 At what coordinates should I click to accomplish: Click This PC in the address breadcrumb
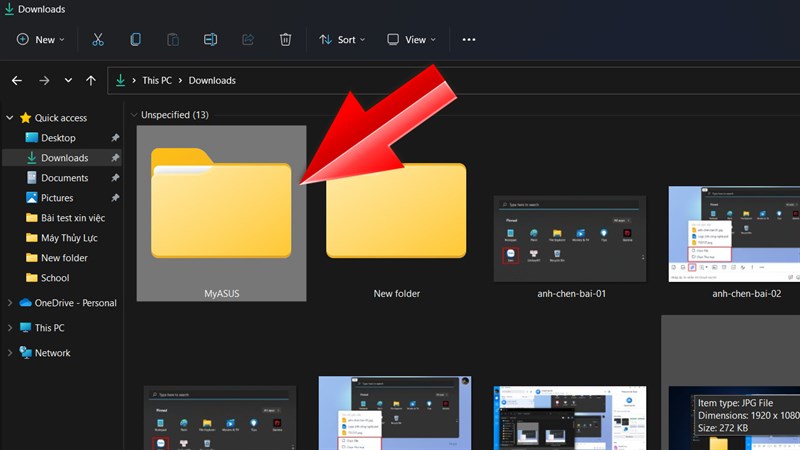pos(157,81)
